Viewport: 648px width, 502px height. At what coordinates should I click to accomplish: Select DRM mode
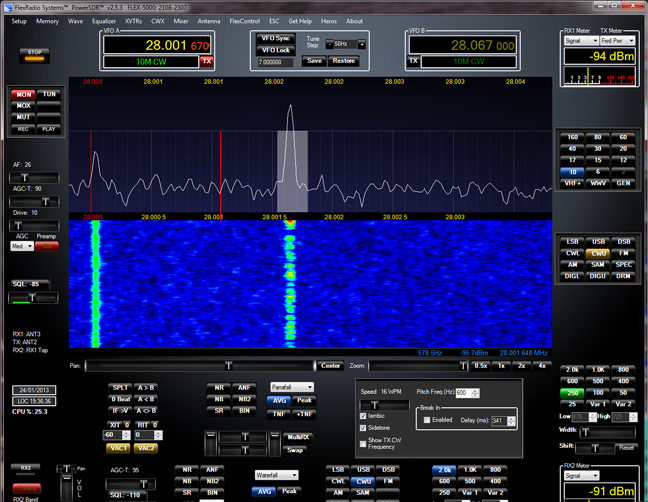pos(623,276)
